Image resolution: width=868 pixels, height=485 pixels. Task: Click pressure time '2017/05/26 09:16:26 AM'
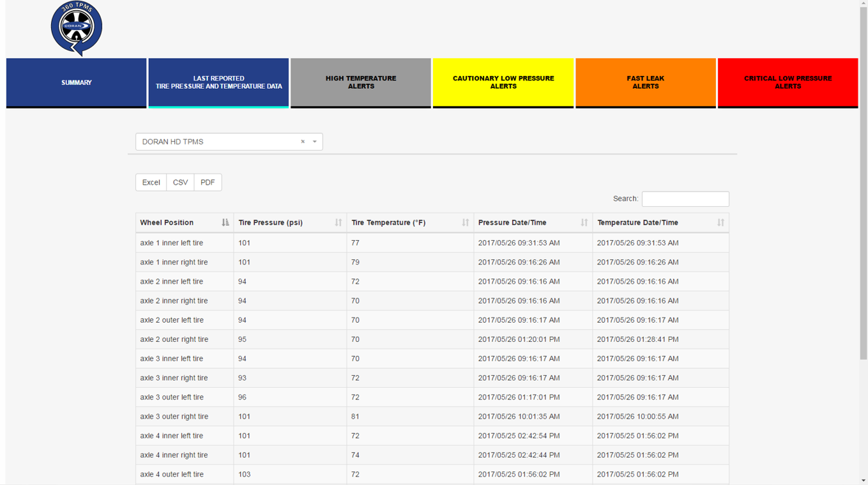[519, 262]
